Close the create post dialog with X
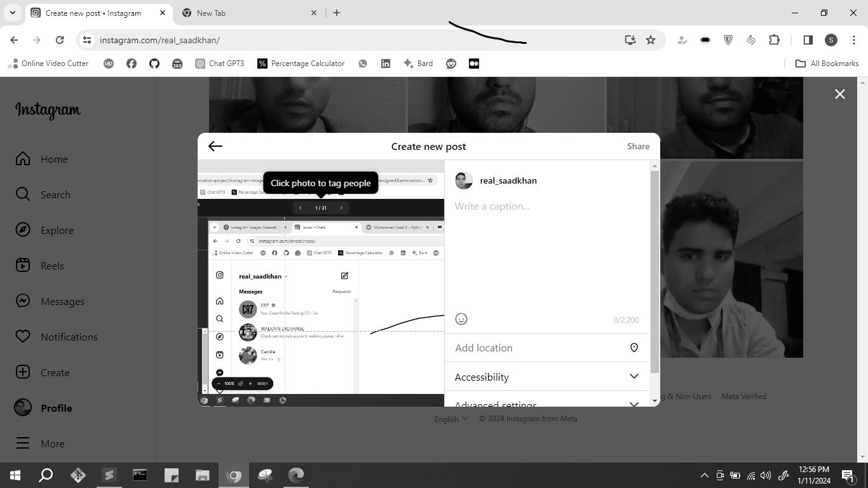Viewport: 868px width, 488px height. (x=839, y=94)
